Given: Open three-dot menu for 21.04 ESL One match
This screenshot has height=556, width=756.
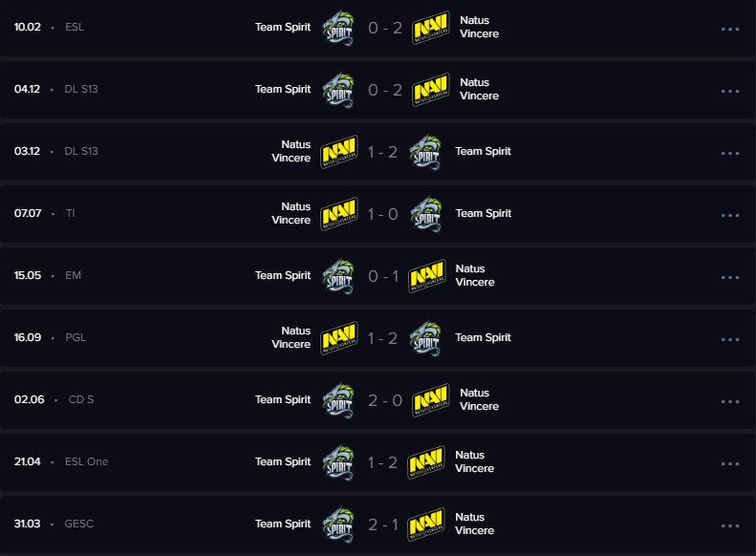Looking at the screenshot, I should tap(730, 463).
